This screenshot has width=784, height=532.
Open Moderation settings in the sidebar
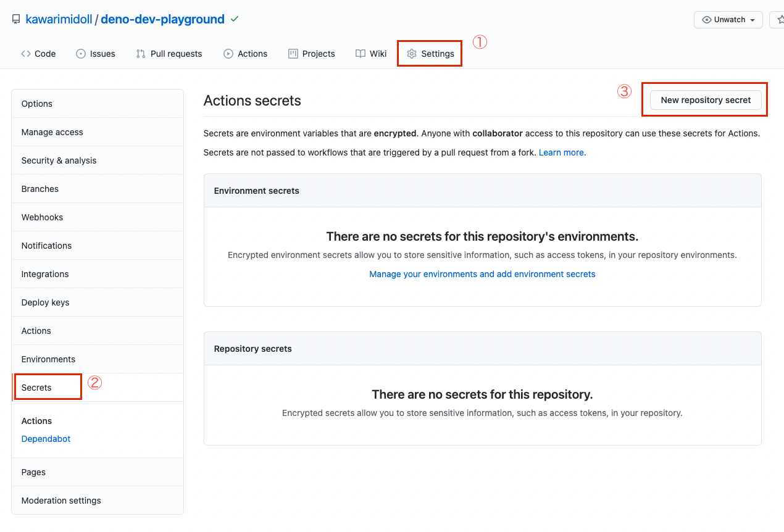[x=98, y=501]
